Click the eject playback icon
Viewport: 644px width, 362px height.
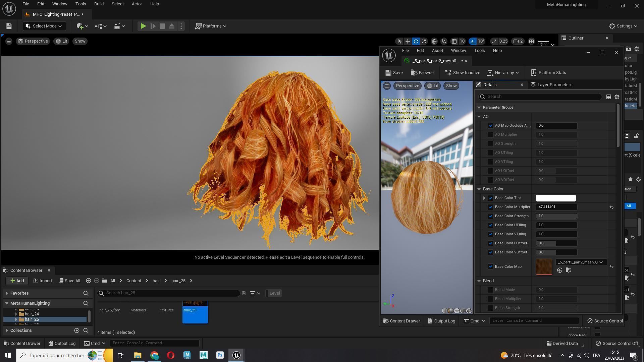171,26
